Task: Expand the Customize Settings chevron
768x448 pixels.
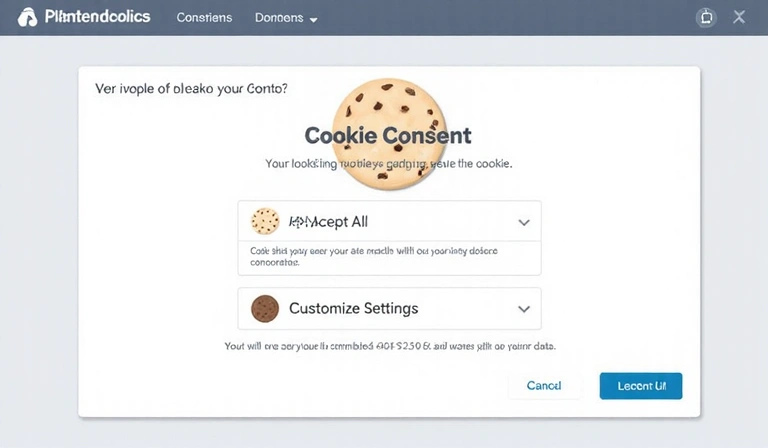Action: click(523, 308)
